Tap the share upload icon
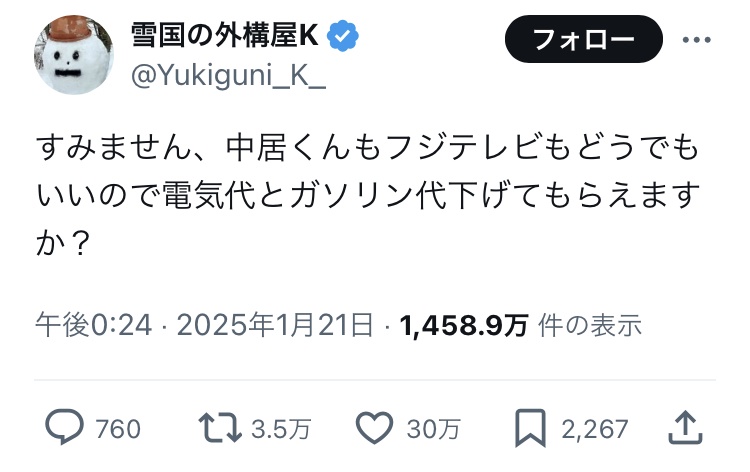Screen dimensions: 750x472 coord(685,429)
